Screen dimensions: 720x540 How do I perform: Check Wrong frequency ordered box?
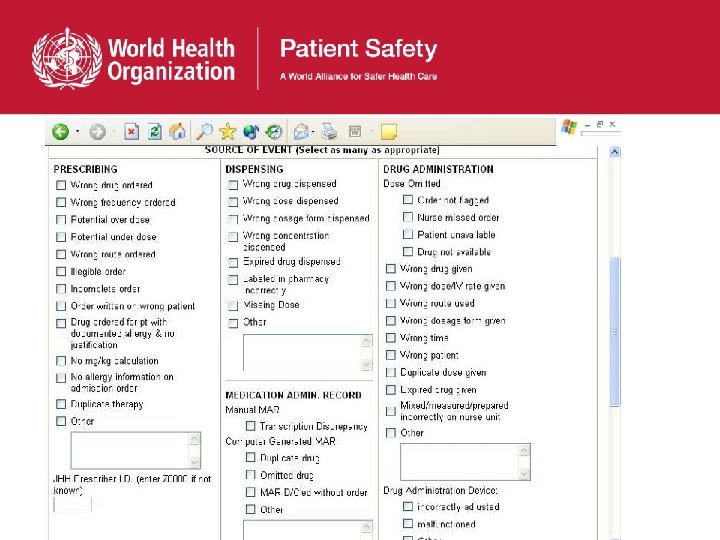61,202
